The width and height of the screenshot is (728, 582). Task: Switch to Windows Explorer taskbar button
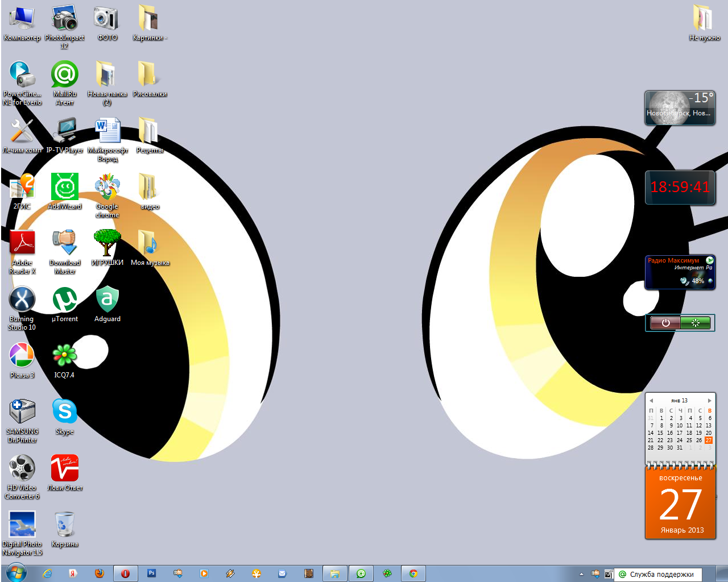click(x=335, y=573)
